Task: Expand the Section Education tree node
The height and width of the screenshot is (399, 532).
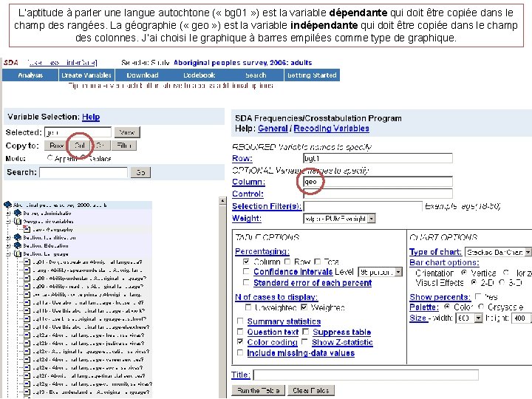Action: 8,245
